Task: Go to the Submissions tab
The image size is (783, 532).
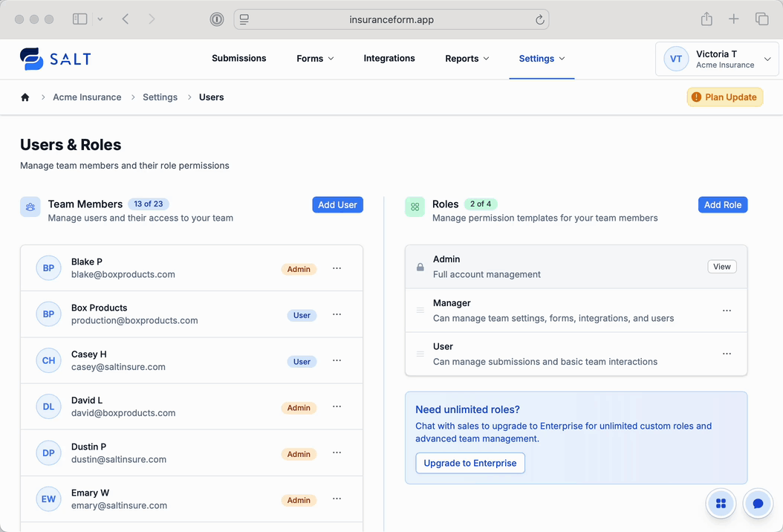Action: (238, 59)
